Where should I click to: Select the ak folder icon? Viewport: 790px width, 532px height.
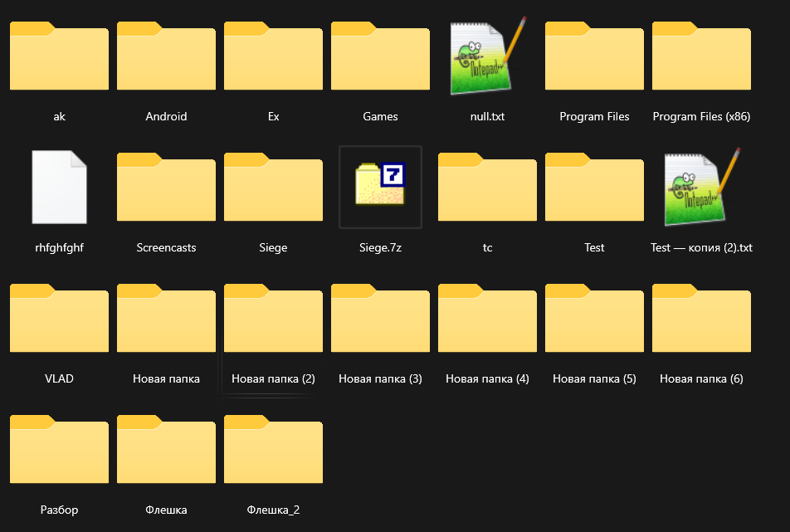tap(59, 56)
